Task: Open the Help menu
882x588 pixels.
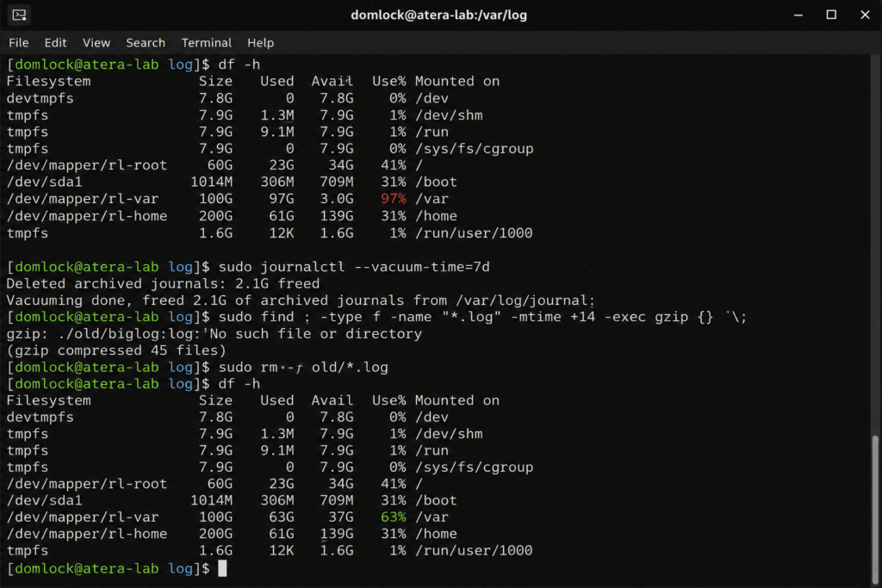Action: click(260, 43)
